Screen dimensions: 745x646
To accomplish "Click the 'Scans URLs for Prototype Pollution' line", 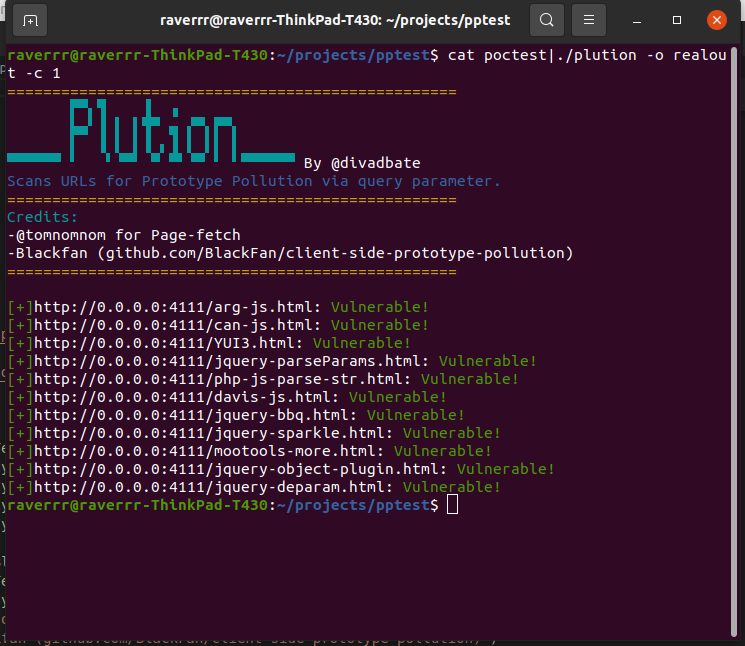I will [x=254, y=181].
